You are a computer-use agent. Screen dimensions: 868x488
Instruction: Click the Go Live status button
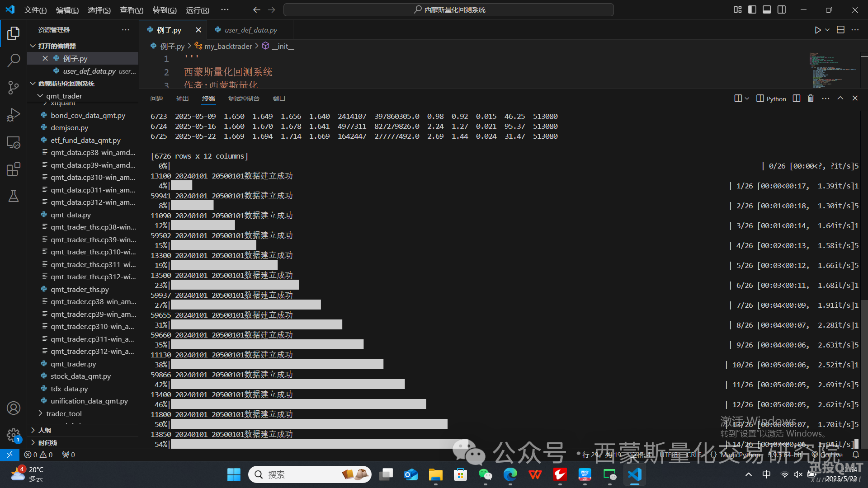tap(827, 455)
